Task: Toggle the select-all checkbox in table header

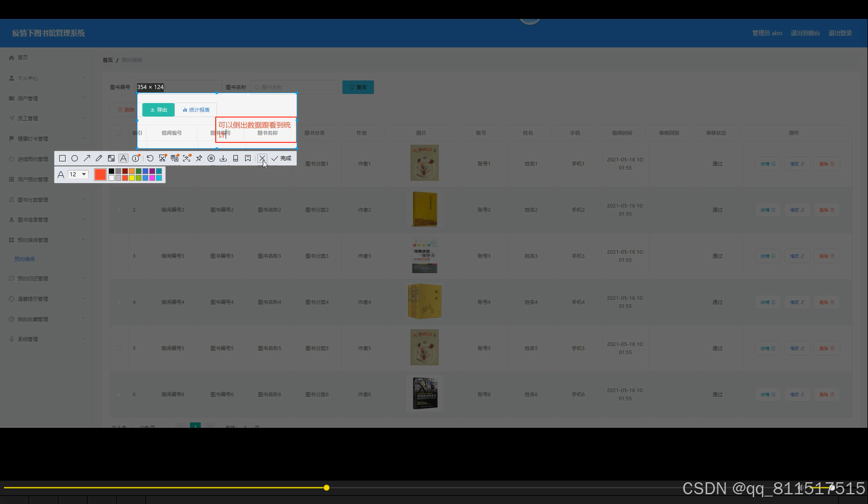Action: (119, 133)
